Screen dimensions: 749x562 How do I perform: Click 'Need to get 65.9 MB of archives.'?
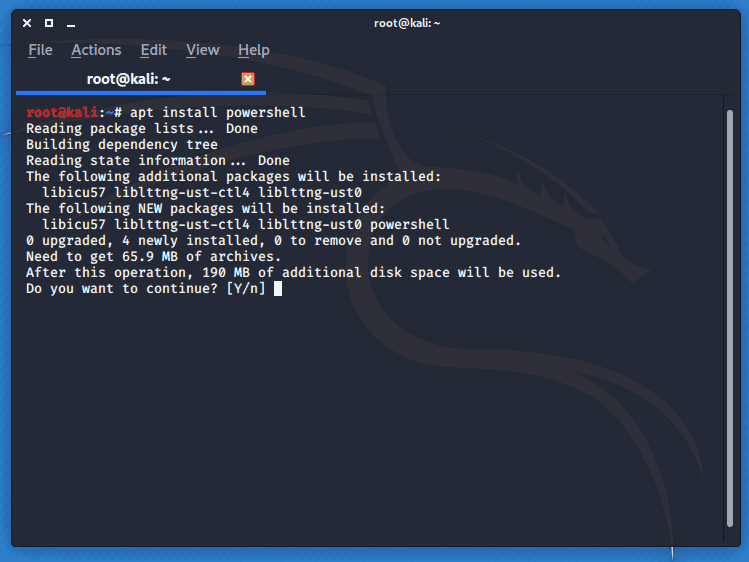point(153,256)
